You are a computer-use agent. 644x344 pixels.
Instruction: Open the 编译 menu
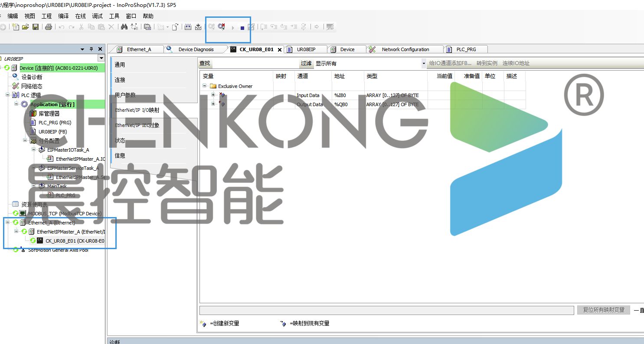[x=63, y=16]
